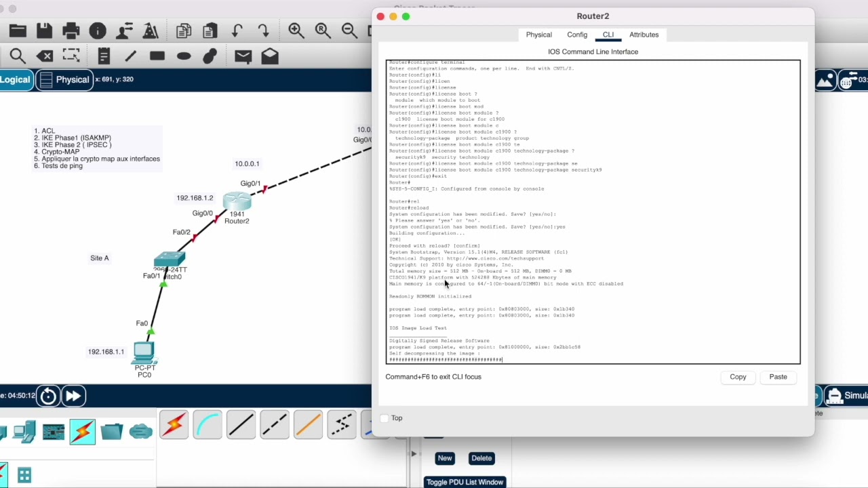
Task: Switch to the Config tab in Router2
Action: [577, 35]
